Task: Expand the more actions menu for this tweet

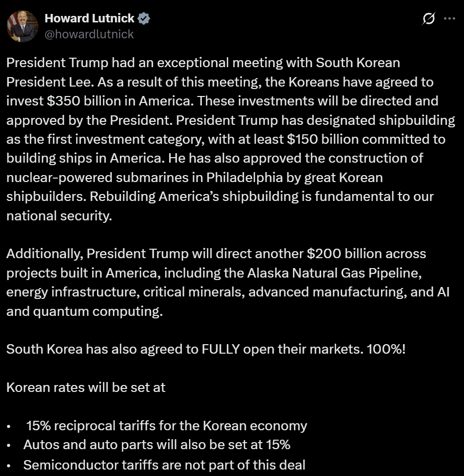Action: pyautogui.click(x=450, y=18)
